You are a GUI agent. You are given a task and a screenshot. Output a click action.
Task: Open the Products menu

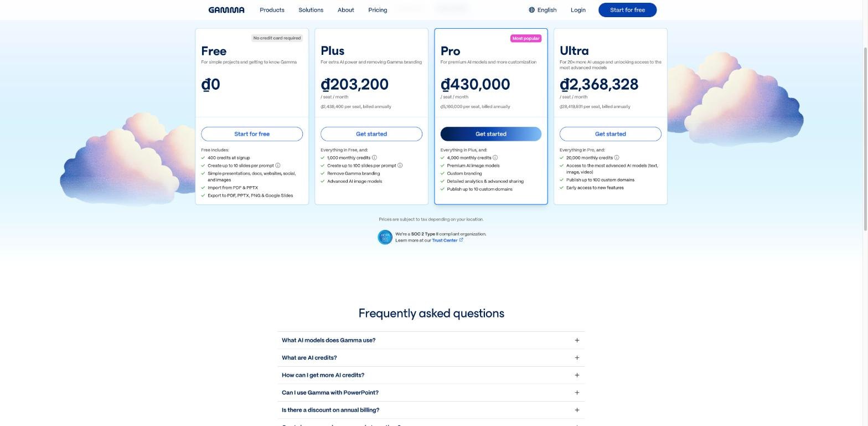coord(272,10)
